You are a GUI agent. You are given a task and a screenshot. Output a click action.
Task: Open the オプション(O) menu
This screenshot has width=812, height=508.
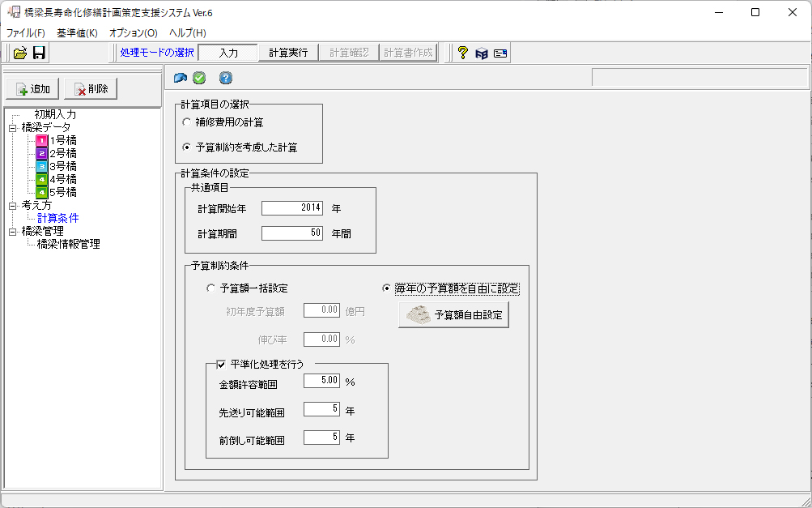point(133,33)
